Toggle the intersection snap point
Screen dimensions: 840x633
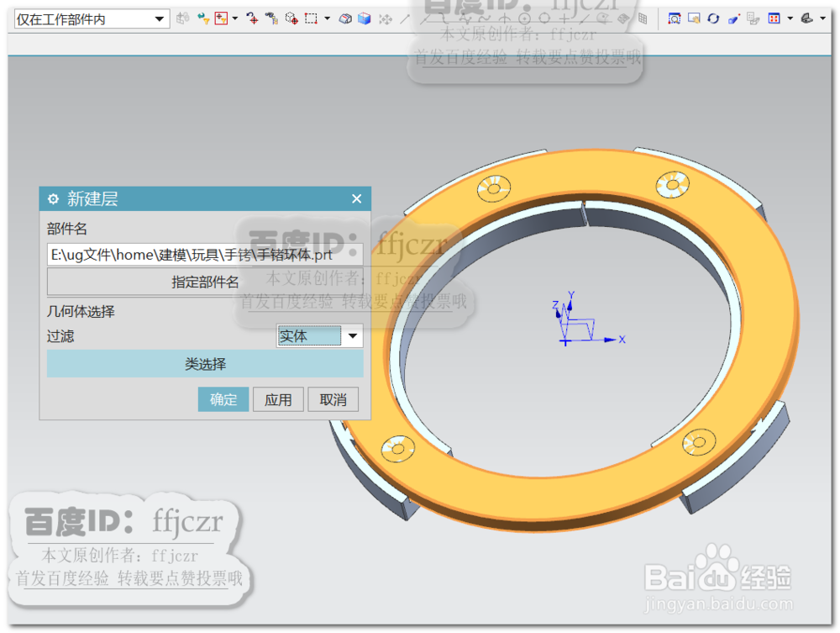click(x=504, y=17)
